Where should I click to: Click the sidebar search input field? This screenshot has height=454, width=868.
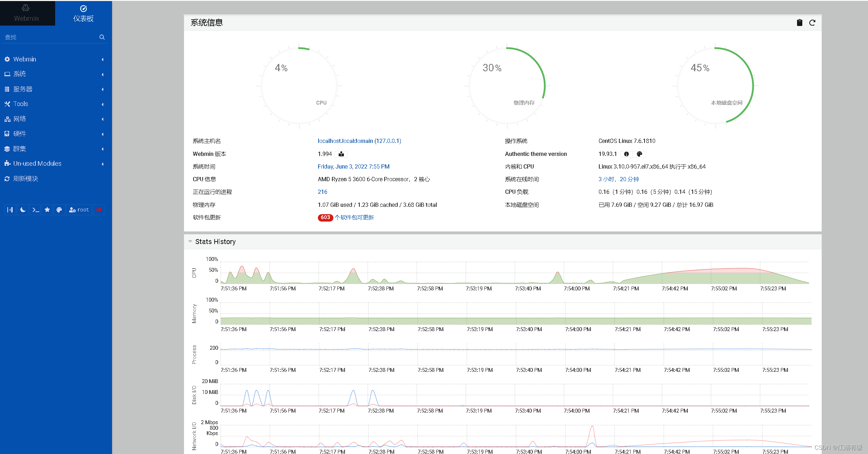[x=49, y=37]
